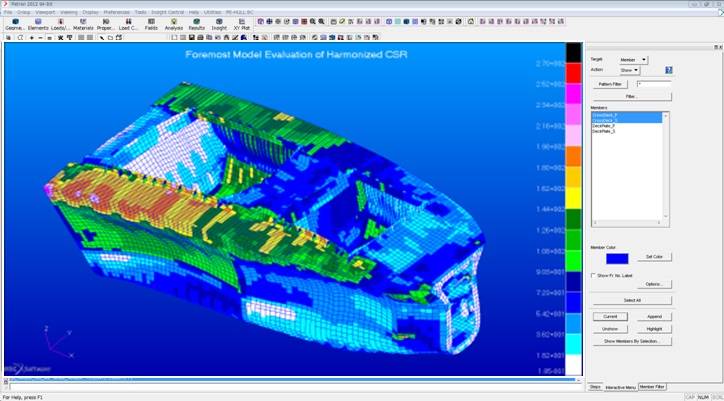The width and height of the screenshot is (724, 401).
Task: Switch to the Member Filter tab
Action: pyautogui.click(x=652, y=386)
